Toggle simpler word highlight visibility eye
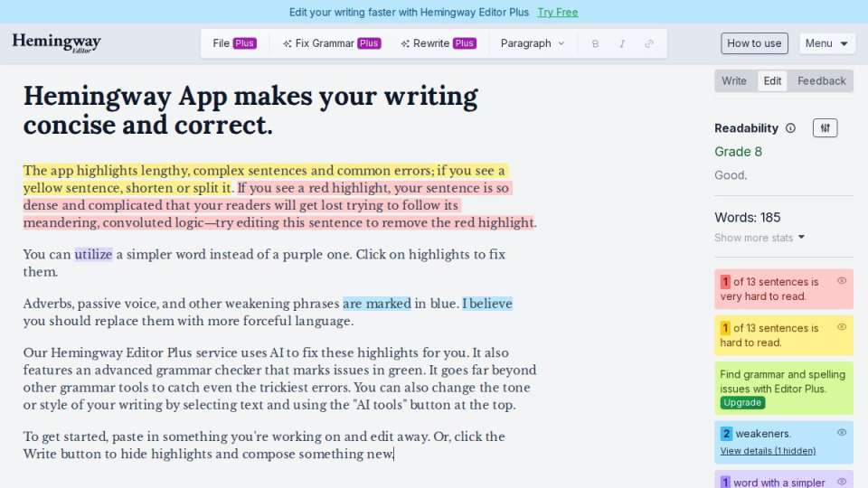The width and height of the screenshot is (868, 488). 842,482
